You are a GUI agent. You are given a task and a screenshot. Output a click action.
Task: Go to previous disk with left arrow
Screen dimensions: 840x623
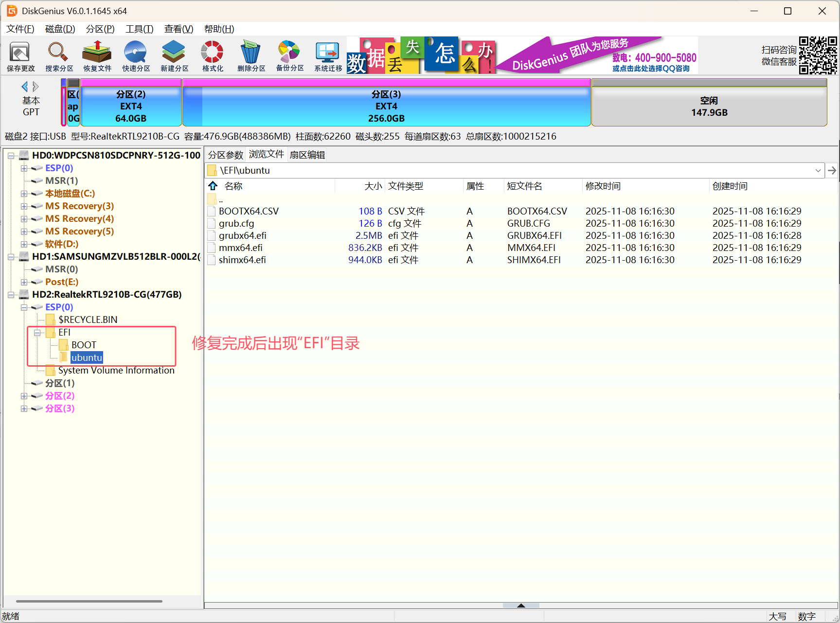[24, 87]
